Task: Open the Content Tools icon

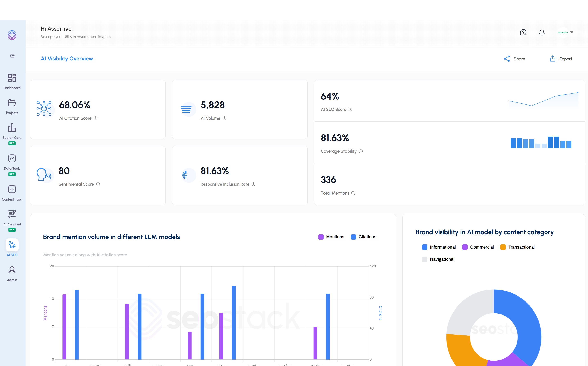Action: (x=12, y=189)
